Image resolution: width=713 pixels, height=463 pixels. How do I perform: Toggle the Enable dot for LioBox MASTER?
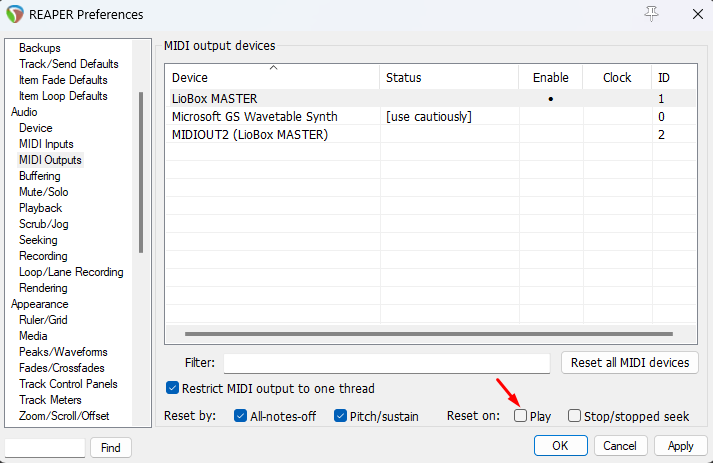pos(551,99)
